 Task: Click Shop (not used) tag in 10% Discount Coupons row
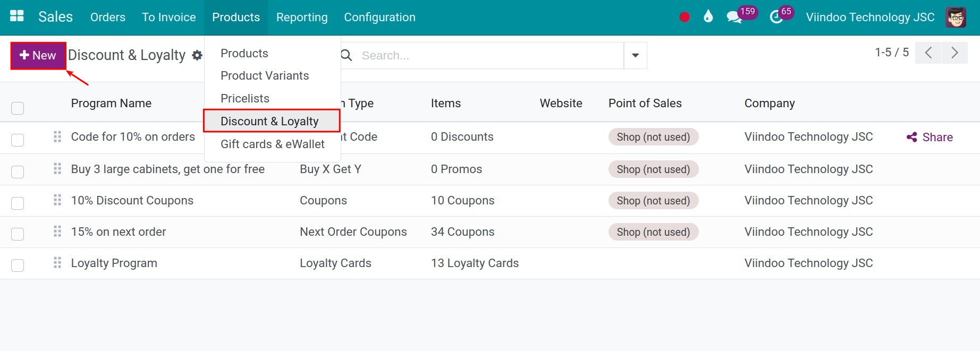pos(653,201)
